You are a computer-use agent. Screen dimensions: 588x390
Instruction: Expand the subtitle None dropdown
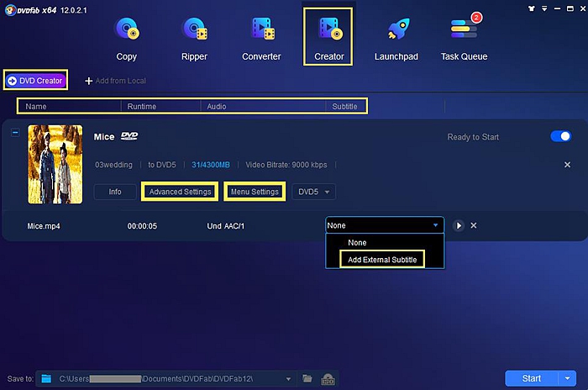pos(384,225)
